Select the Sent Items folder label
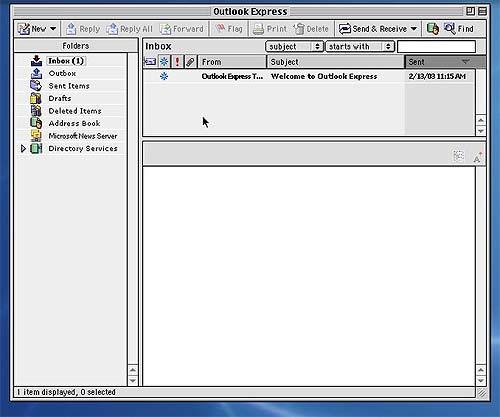This screenshot has width=500, height=417. (69, 86)
